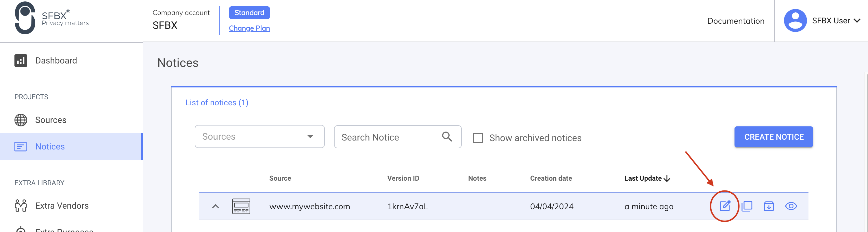Click inside the Search Notice field
Viewport: 868px width, 232px height.
[x=377, y=137]
